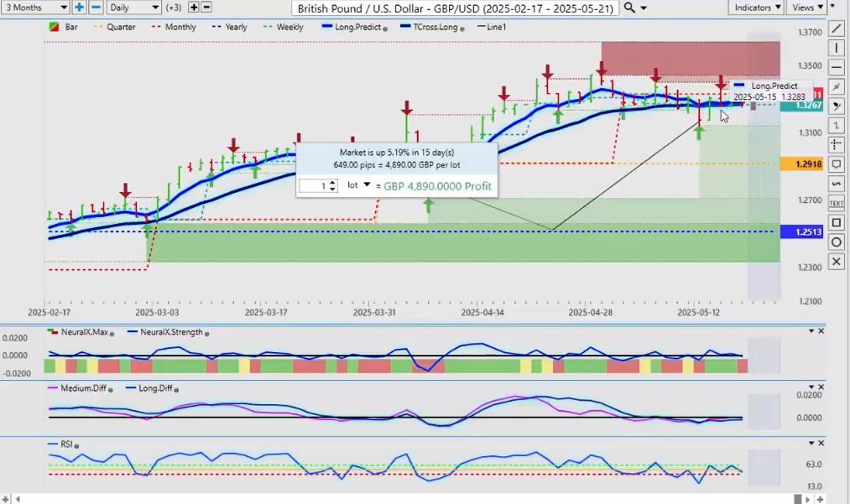Select the trend line drawing tool
850x504 pixels.
pyautogui.click(x=837, y=29)
